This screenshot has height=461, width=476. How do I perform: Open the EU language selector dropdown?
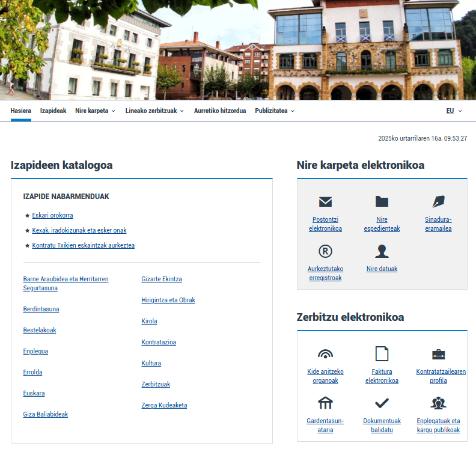pos(454,111)
